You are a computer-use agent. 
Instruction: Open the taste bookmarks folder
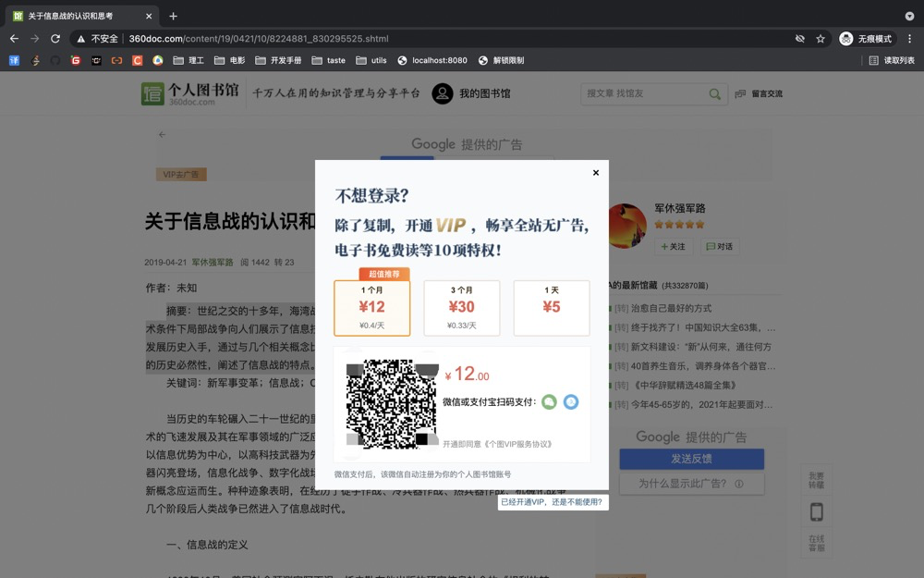pos(329,60)
